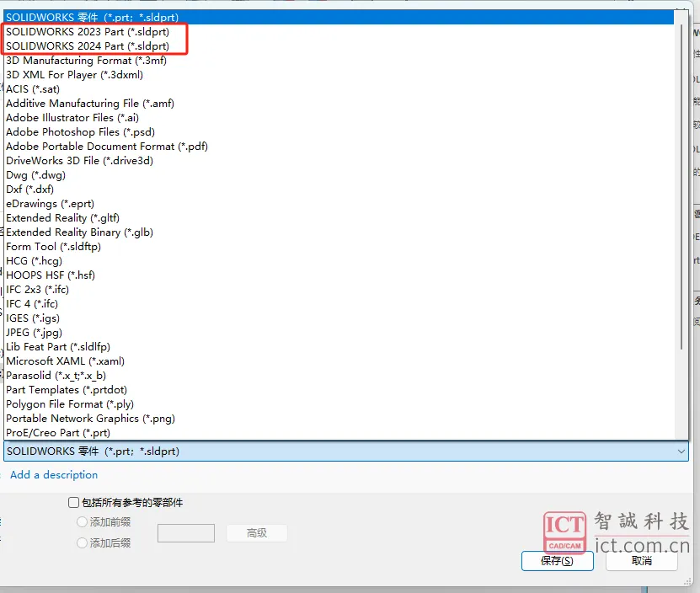The height and width of the screenshot is (593, 700).
Task: Select Extended Reality (*.gltf)
Action: [339, 217]
